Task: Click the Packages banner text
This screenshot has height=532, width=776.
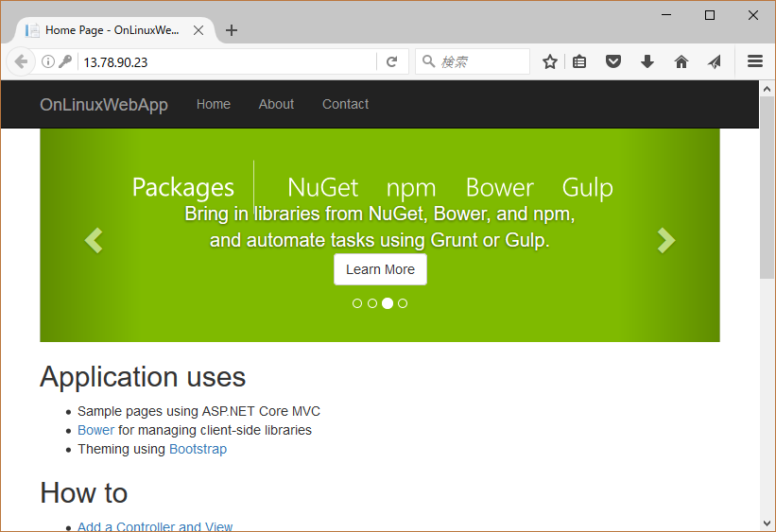Action: 183,188
